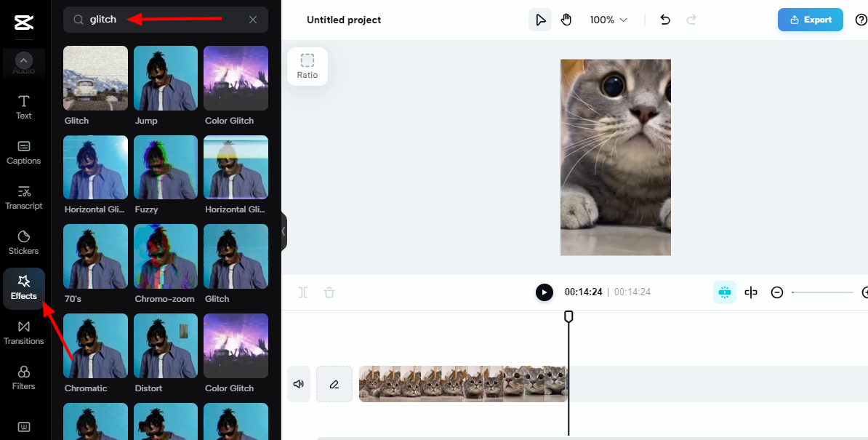Open the 100% zoom dropdown

point(608,20)
